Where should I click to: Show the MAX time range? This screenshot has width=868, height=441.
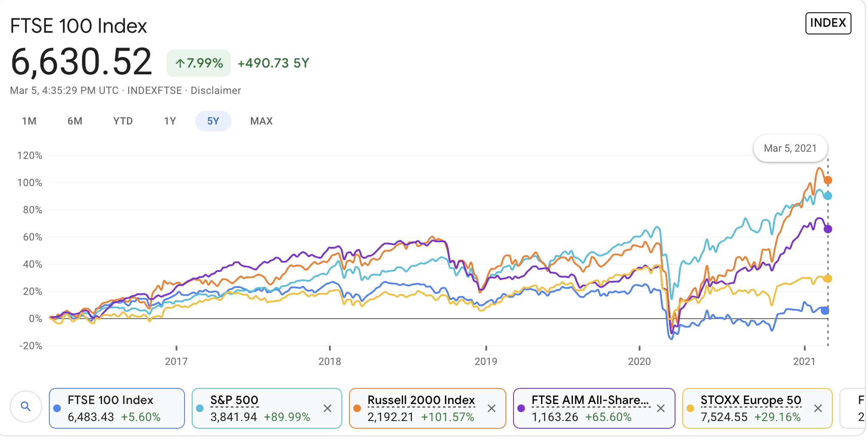(x=261, y=121)
